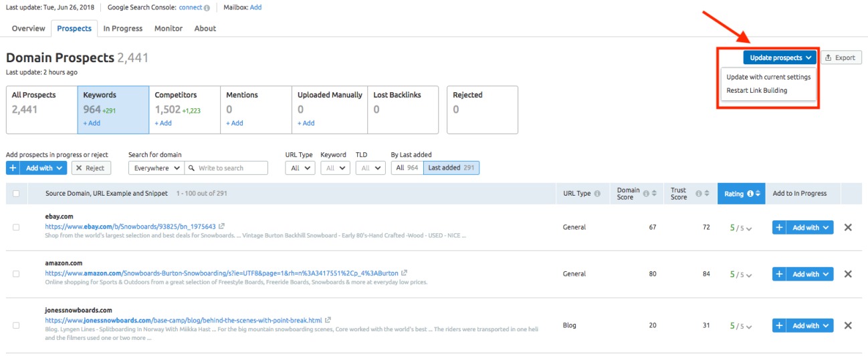Select Restart Link Building menu option
868x356 pixels.
coord(756,90)
